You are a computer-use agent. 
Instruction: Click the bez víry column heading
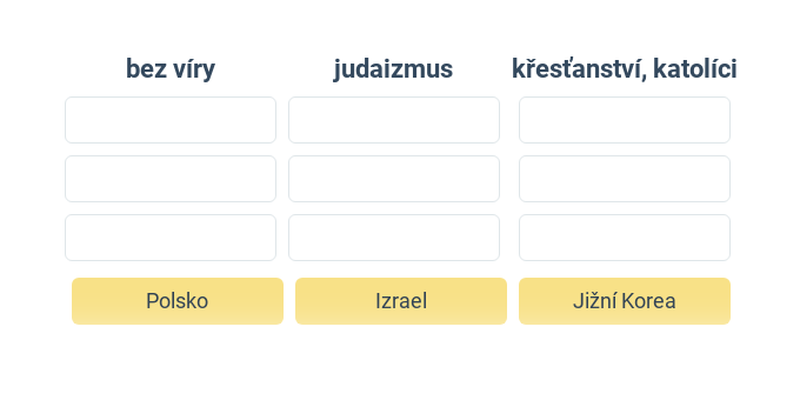170,69
